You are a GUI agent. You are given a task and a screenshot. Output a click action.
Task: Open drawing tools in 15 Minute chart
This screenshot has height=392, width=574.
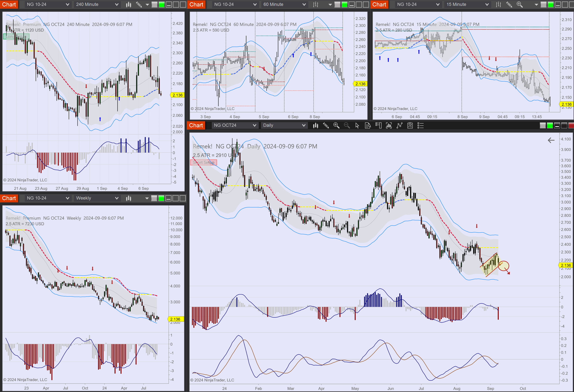[x=509, y=4]
